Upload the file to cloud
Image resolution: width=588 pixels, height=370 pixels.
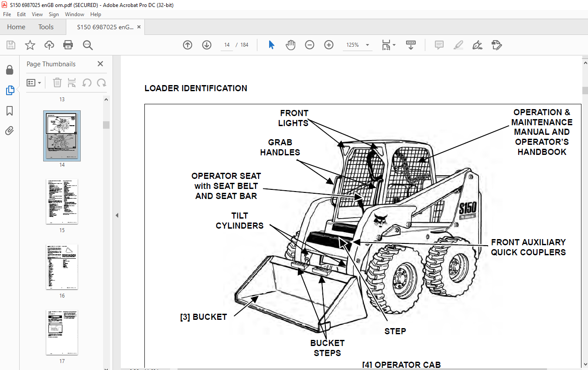[x=49, y=45]
